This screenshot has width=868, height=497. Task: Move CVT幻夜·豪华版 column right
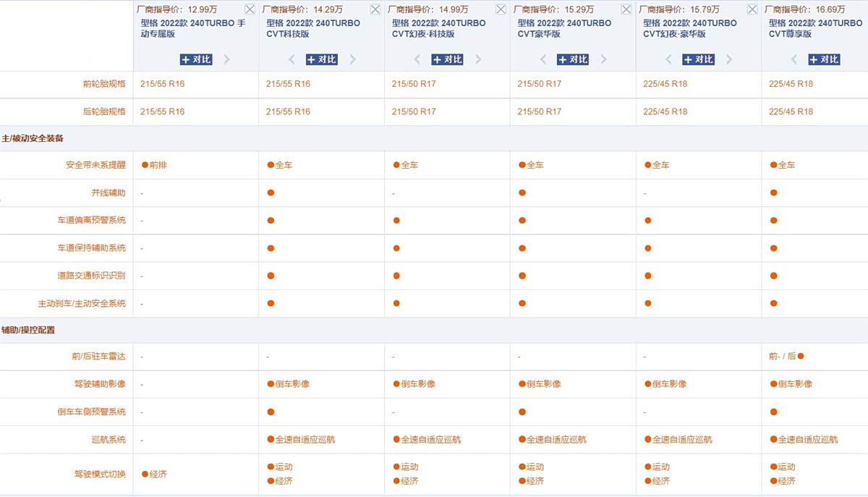click(729, 59)
